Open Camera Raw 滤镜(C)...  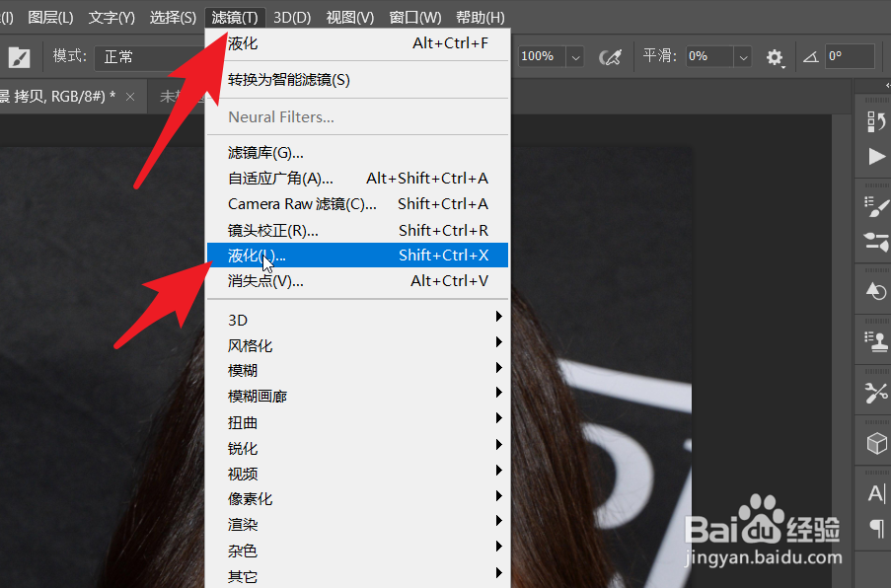click(x=357, y=204)
